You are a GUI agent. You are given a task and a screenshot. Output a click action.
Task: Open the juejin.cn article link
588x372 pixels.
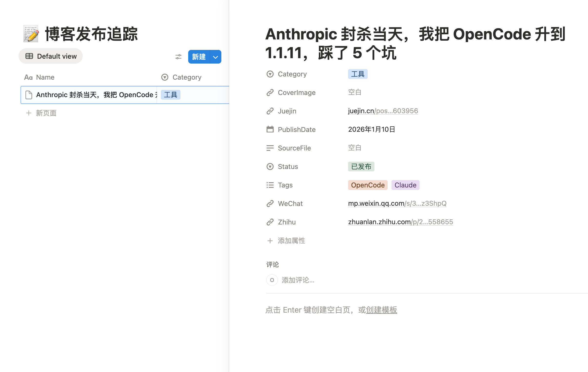point(383,111)
